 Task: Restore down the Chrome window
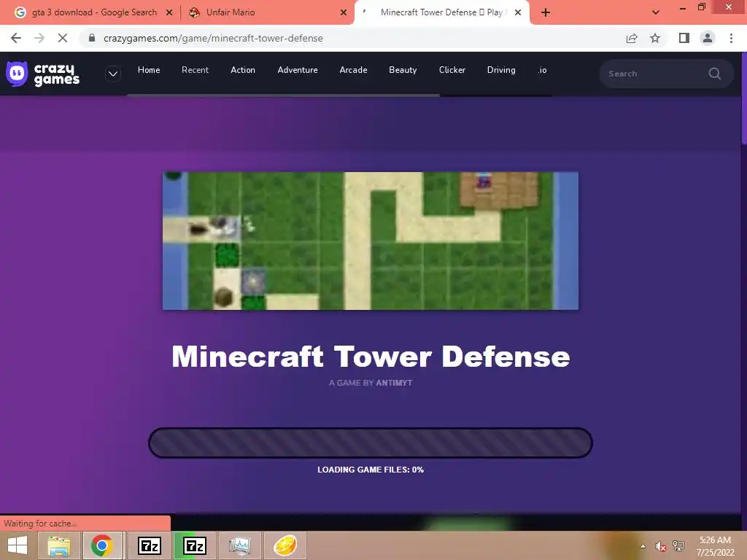(x=702, y=7)
